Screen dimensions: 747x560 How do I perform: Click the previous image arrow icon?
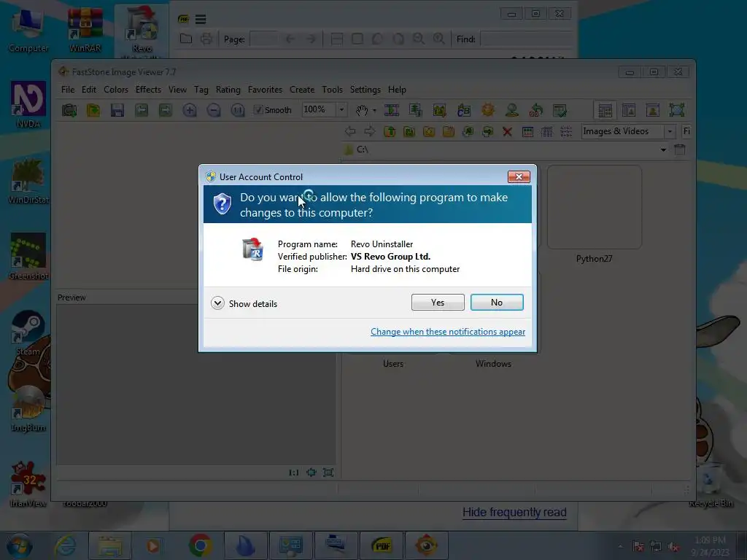point(142,111)
